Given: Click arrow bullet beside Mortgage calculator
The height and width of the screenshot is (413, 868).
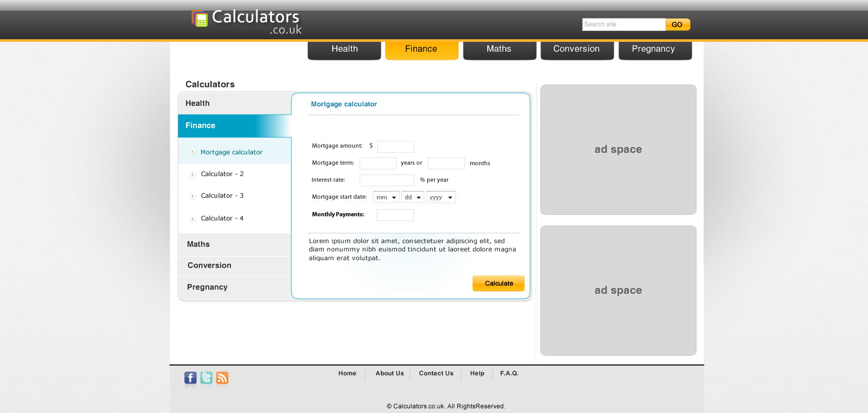Looking at the screenshot, I should pos(192,152).
